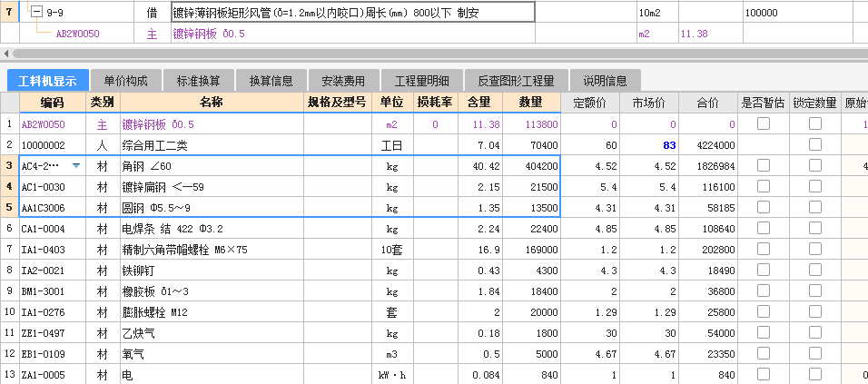Click the code cell ZA1-0005

(52, 375)
